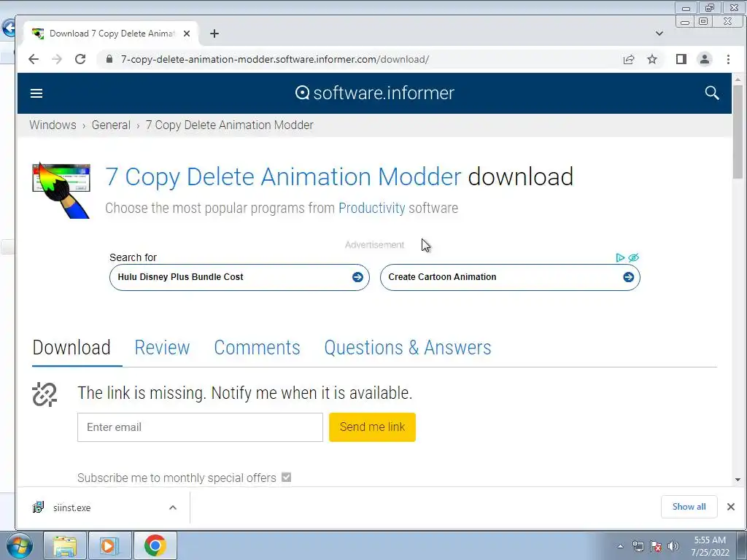Click the scrollbar up arrow
The image size is (747, 560).
click(738, 79)
